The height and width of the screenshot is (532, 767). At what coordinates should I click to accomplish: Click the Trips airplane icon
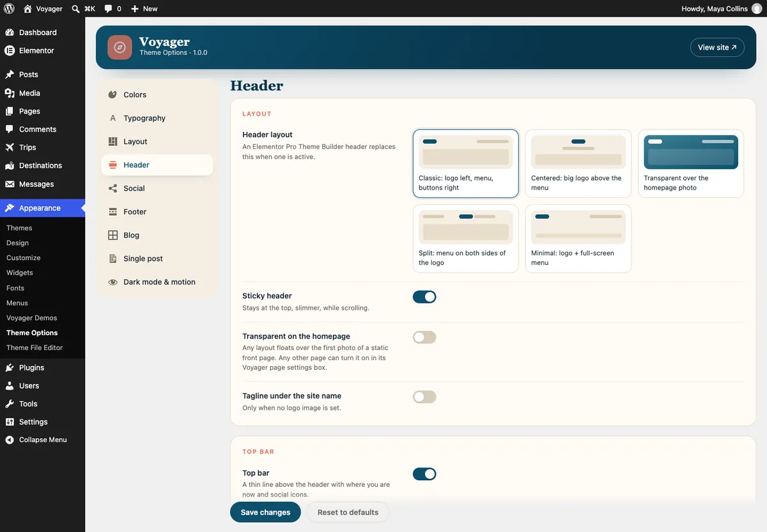pyautogui.click(x=10, y=148)
